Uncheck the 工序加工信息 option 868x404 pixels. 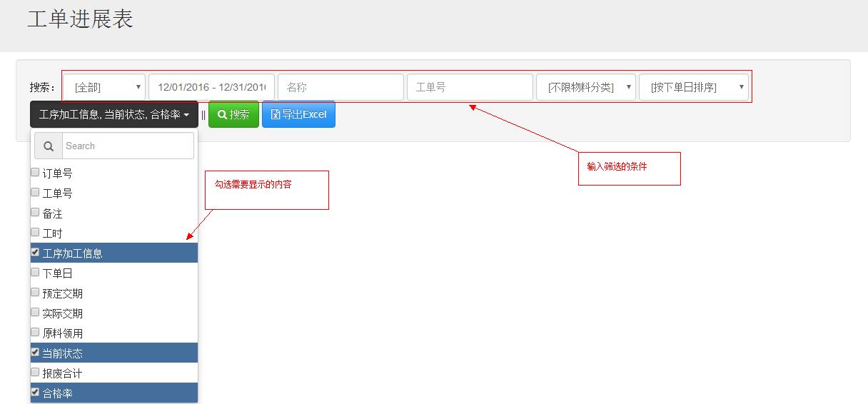[35, 253]
